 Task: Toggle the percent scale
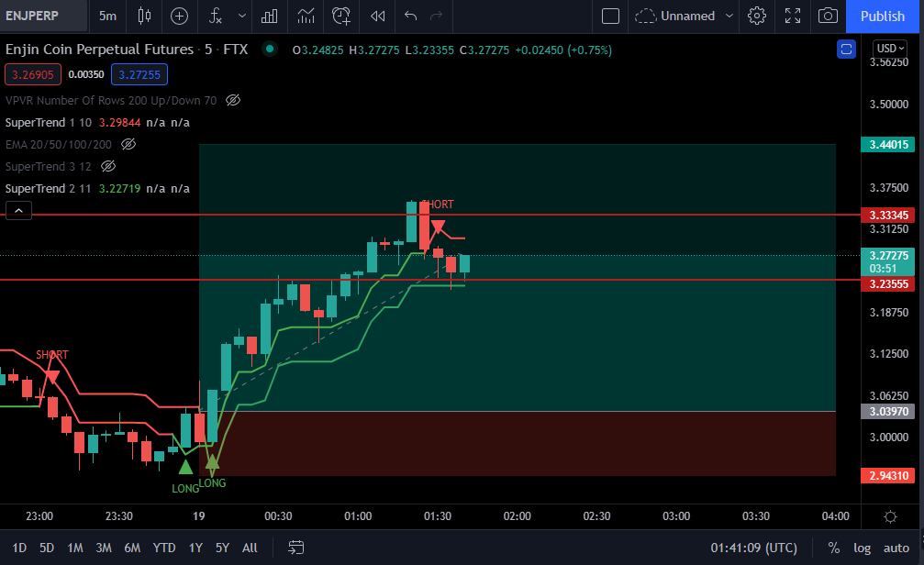click(834, 548)
